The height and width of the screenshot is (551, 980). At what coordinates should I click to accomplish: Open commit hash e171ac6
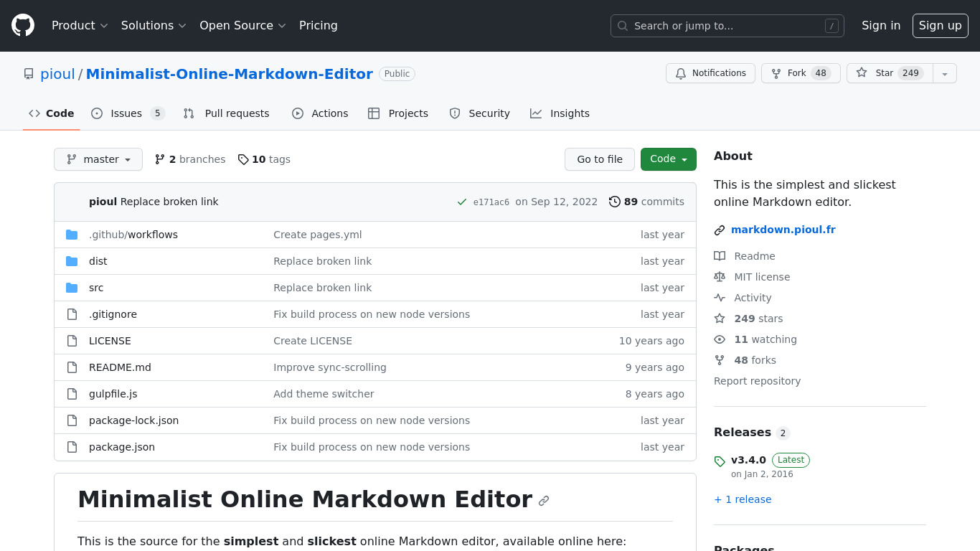point(491,202)
